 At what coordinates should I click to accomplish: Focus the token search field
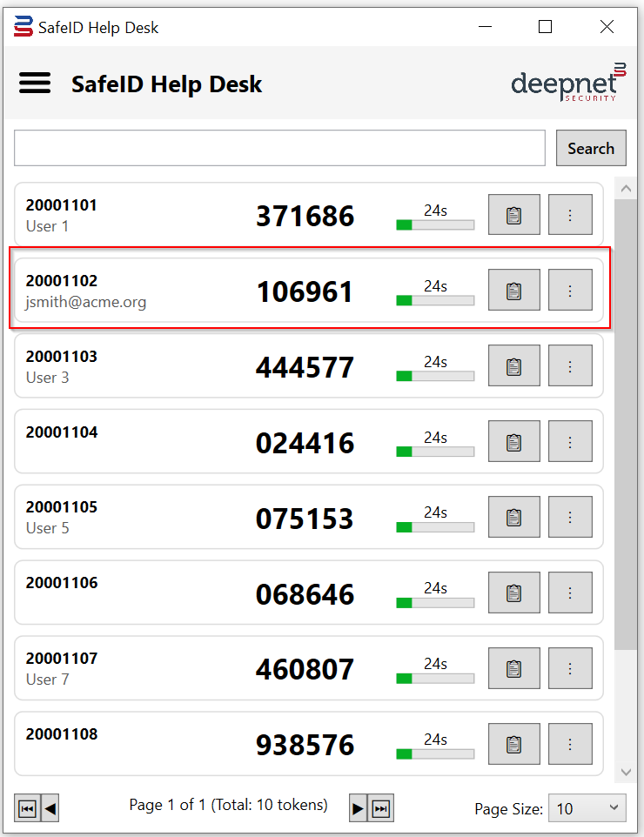[x=280, y=148]
